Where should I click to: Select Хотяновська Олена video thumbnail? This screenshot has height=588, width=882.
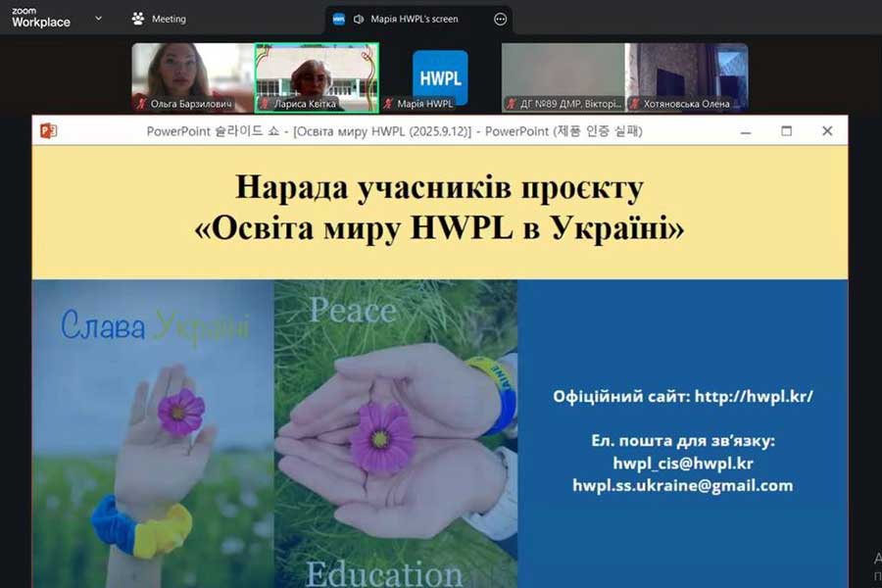[x=687, y=77]
